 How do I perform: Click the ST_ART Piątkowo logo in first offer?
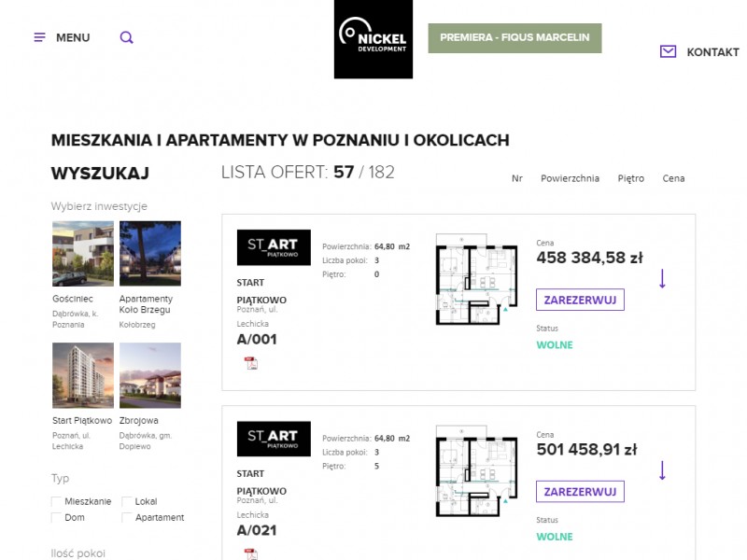click(x=274, y=248)
